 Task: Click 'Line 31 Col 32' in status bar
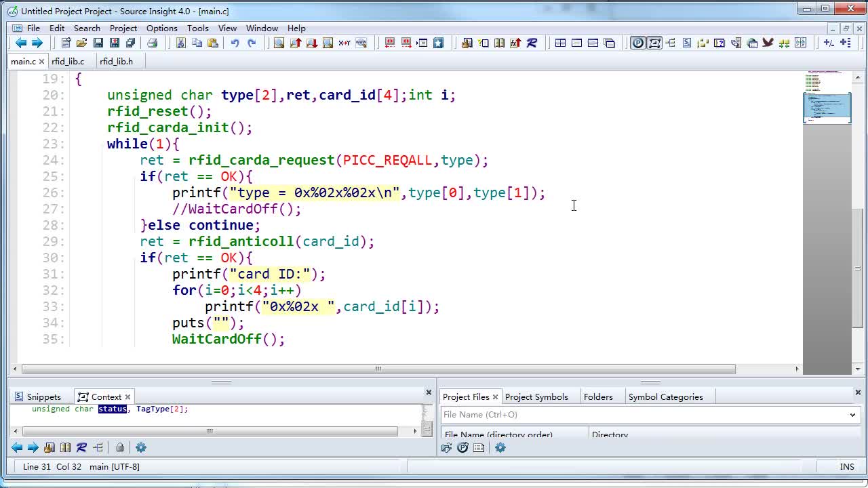(x=52, y=466)
